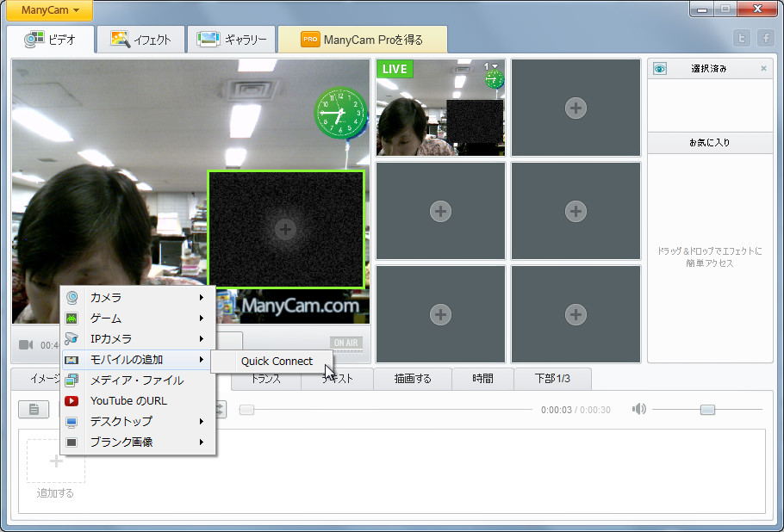The height and width of the screenshot is (532, 784).
Task: Click the main live video preview
Action: point(190,191)
